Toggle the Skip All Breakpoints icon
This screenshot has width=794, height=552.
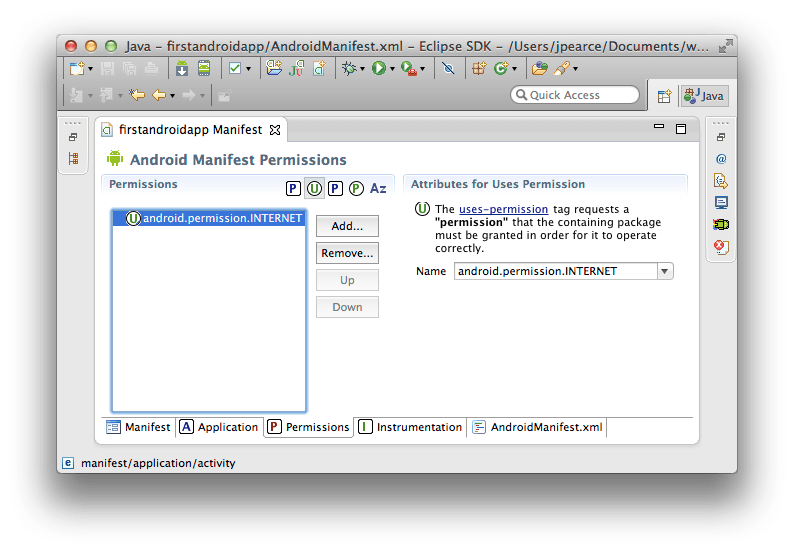point(448,68)
